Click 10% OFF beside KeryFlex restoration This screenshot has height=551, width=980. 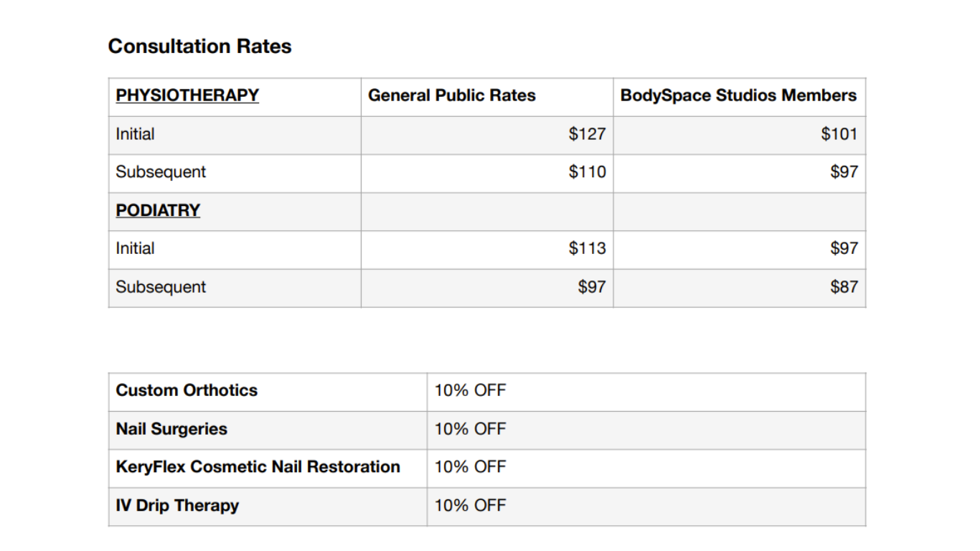(470, 467)
